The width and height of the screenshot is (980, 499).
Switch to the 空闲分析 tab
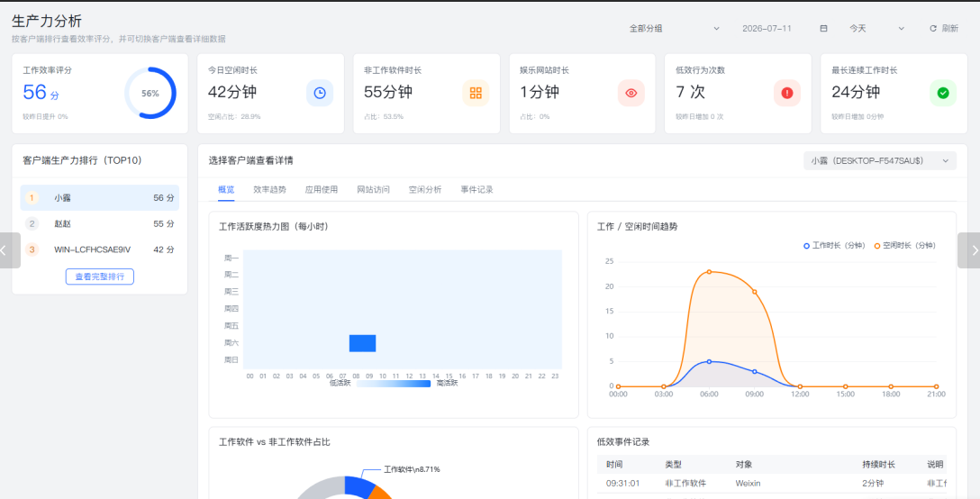425,189
